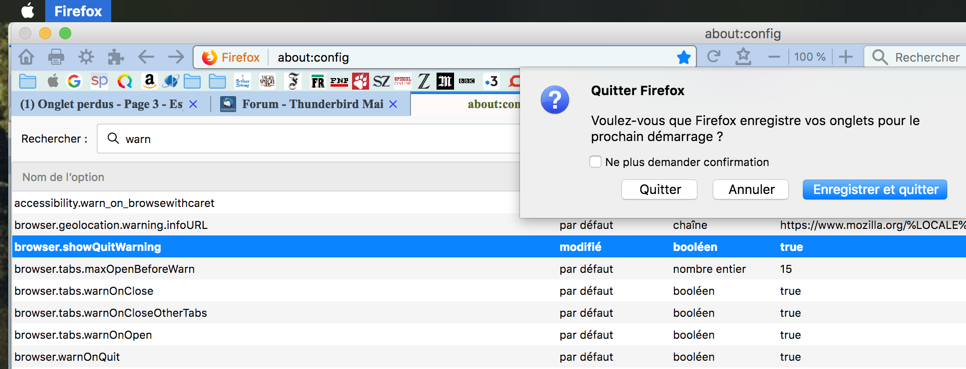Click the 'chaîne' type cell
Image resolution: width=966 pixels, height=369 pixels.
690,225
